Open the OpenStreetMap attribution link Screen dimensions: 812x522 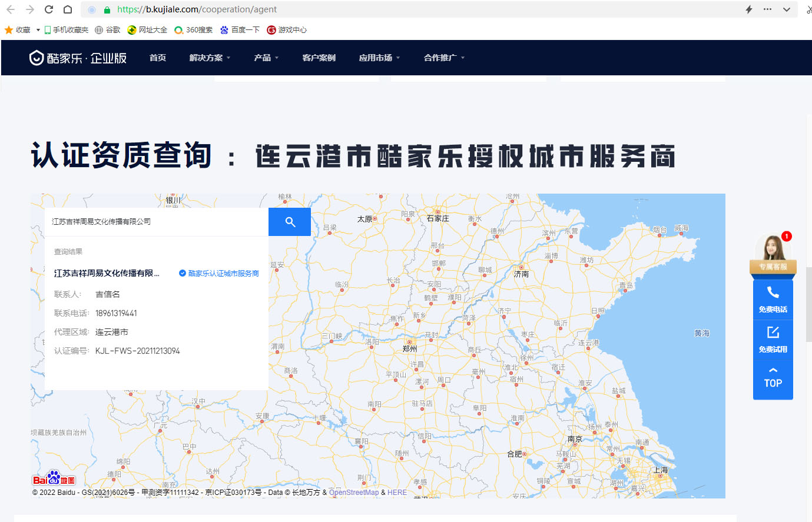click(x=354, y=493)
